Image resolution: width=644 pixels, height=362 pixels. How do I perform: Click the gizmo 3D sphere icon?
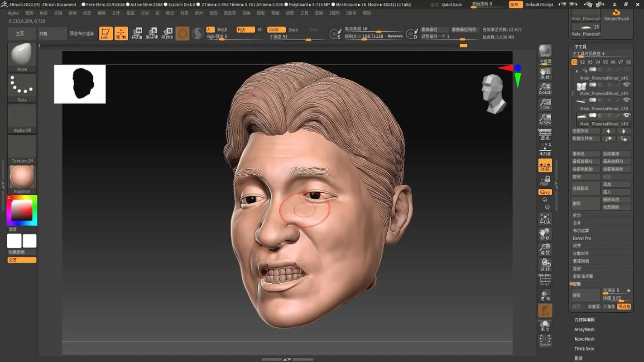click(183, 33)
